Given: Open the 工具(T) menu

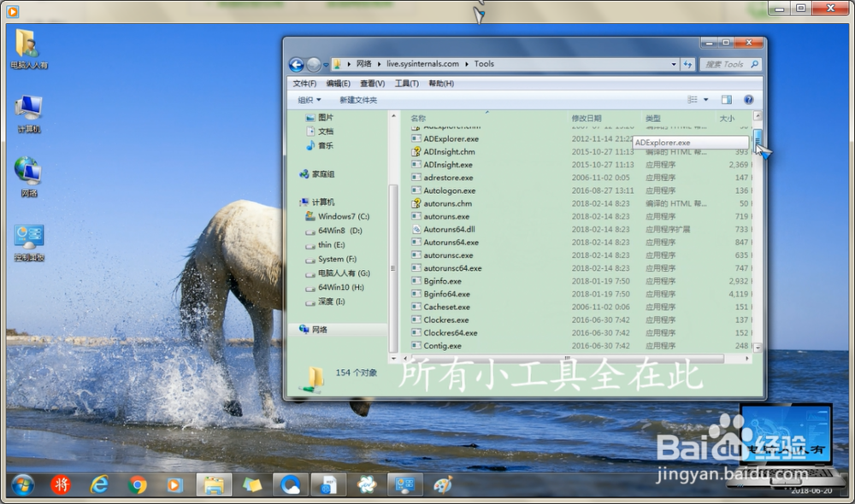Looking at the screenshot, I should (x=407, y=84).
